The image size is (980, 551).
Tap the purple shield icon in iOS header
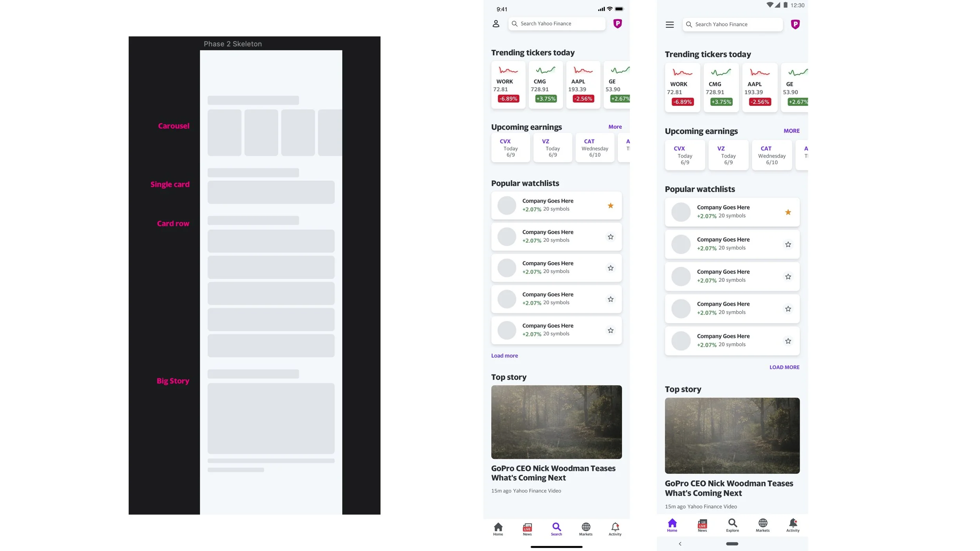pyautogui.click(x=617, y=24)
